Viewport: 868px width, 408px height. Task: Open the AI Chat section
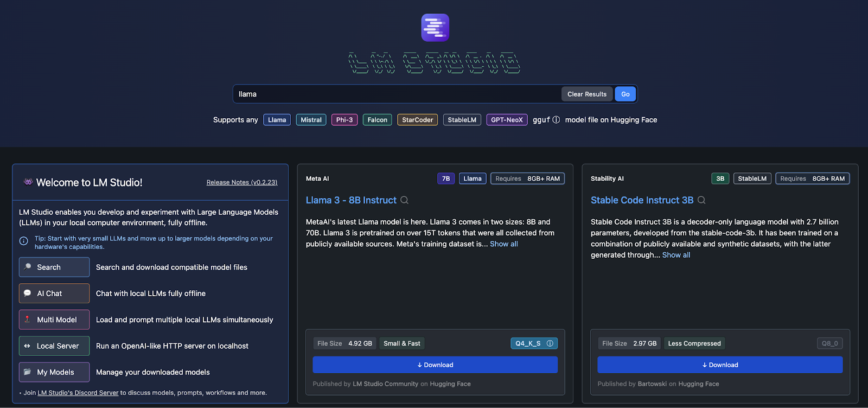[54, 294]
